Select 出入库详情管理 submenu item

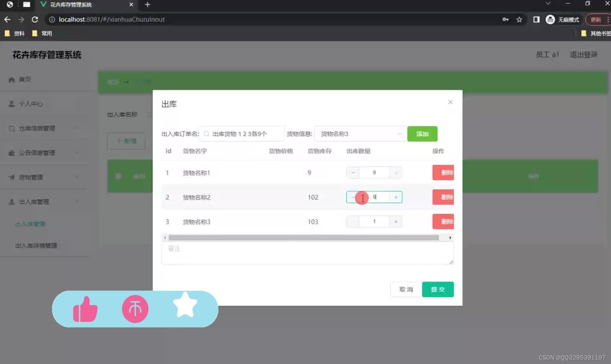point(36,245)
